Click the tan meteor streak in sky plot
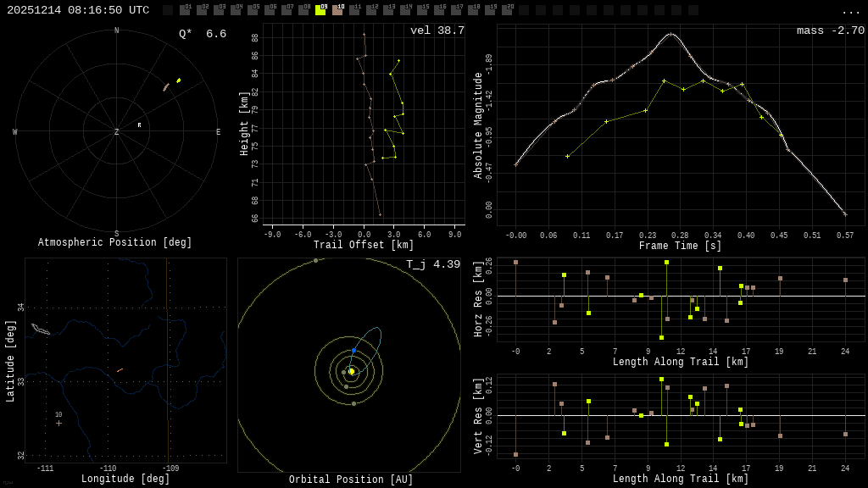 (x=166, y=87)
